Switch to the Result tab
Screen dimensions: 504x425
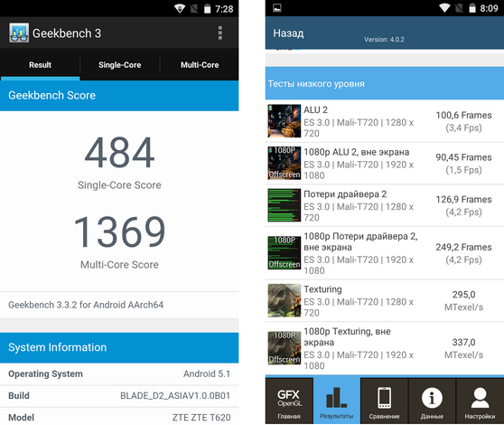click(x=40, y=65)
